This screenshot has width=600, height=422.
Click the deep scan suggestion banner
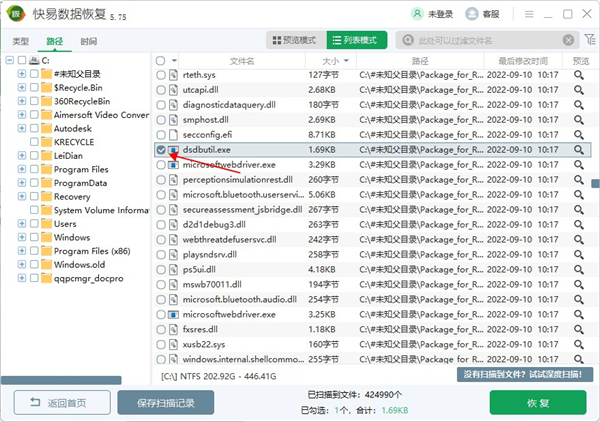(x=525, y=374)
